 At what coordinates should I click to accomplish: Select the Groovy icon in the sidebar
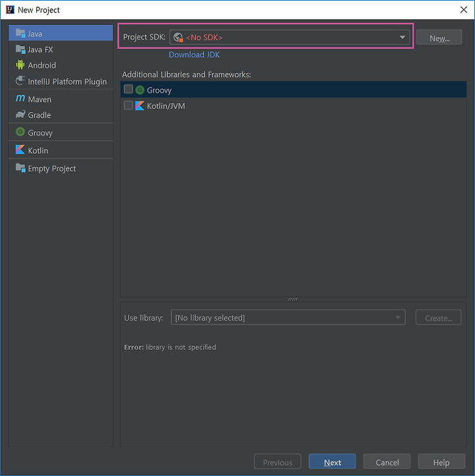pyautogui.click(x=20, y=132)
